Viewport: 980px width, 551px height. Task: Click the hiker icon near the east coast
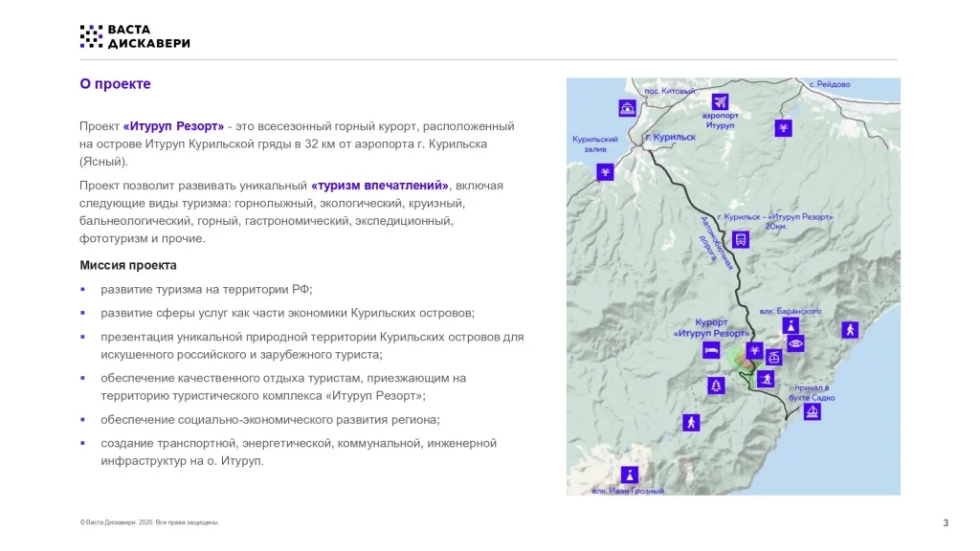coord(850,330)
